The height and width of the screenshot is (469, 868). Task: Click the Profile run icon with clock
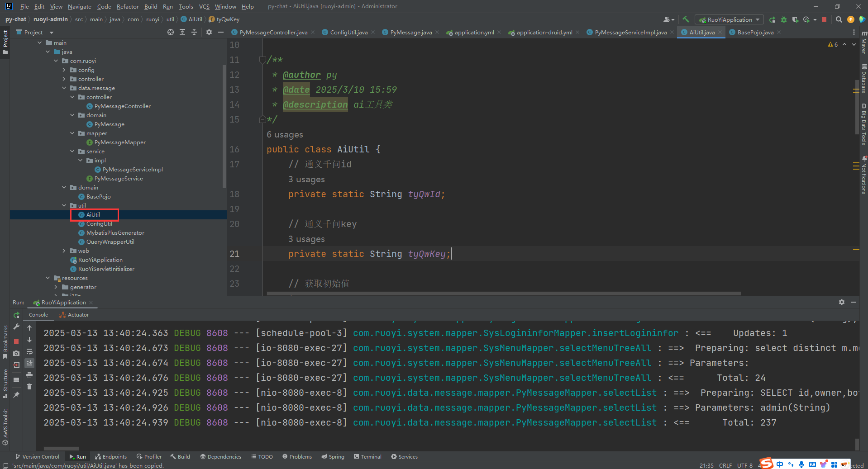tap(806, 19)
